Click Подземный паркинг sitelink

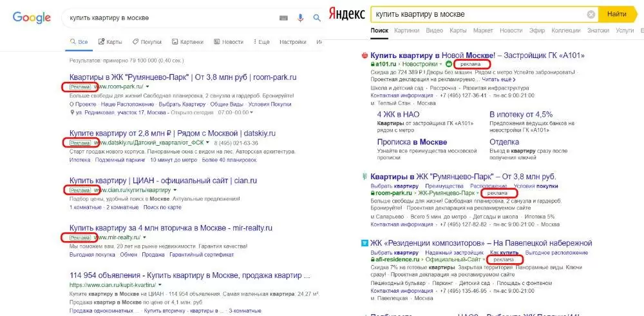click(x=120, y=160)
